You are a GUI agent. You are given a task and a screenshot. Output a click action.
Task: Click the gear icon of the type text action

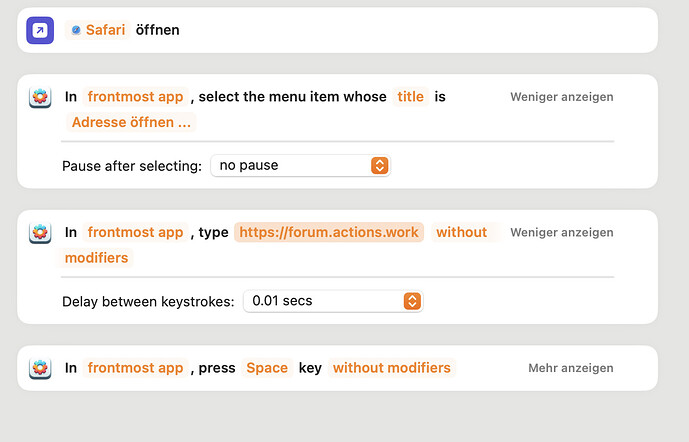point(40,232)
